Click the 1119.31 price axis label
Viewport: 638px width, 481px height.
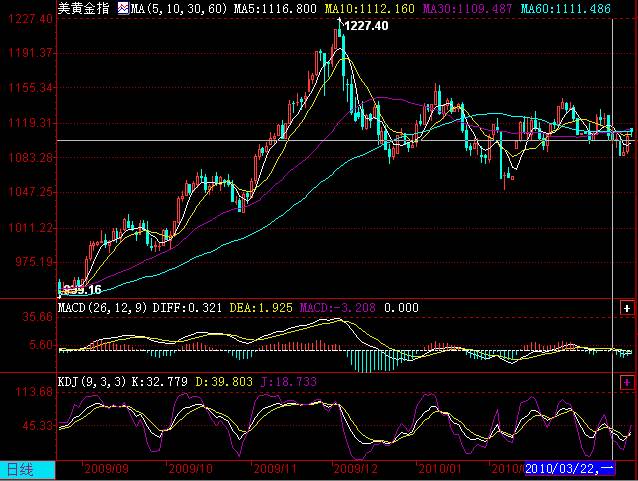coord(31,123)
